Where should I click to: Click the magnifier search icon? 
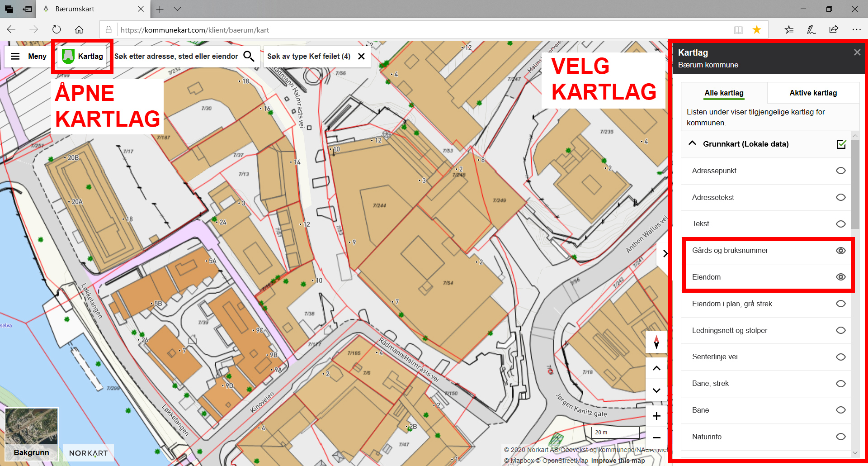tap(249, 56)
